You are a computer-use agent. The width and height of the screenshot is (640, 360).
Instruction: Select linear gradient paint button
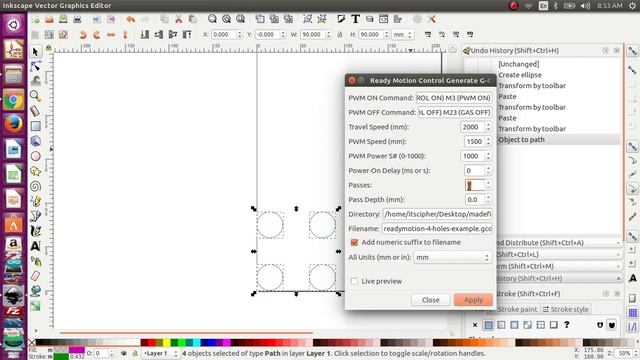pos(501,325)
